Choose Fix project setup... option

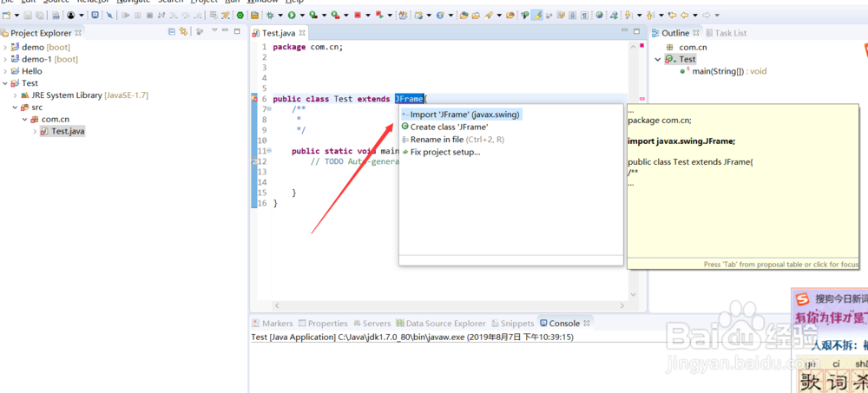pyautogui.click(x=441, y=152)
